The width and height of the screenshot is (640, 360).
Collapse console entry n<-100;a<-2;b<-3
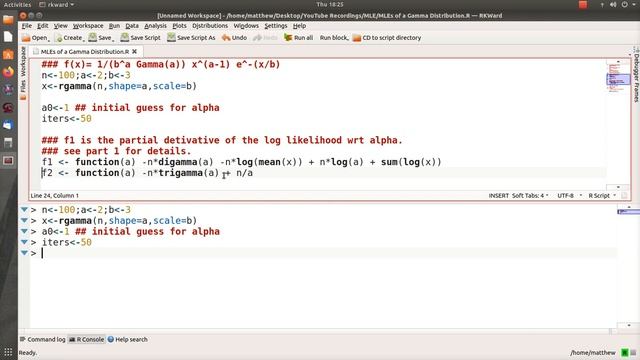tap(24, 210)
